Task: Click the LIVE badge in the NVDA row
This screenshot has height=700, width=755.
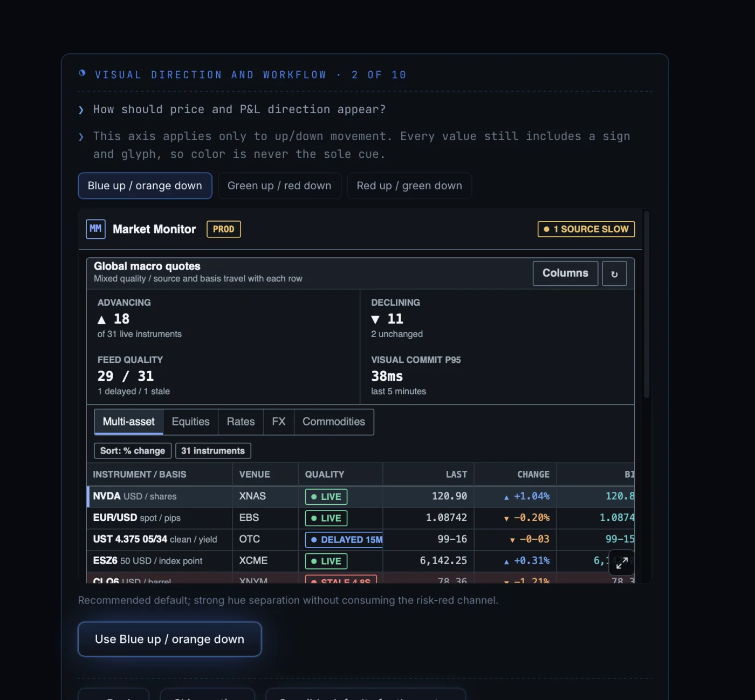Action: [326, 497]
